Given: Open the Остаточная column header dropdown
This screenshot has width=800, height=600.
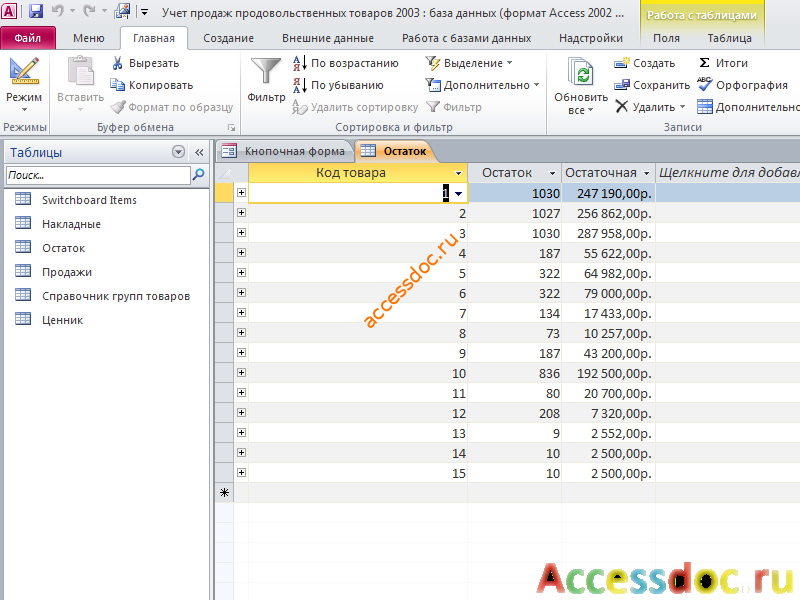Looking at the screenshot, I should (646, 173).
